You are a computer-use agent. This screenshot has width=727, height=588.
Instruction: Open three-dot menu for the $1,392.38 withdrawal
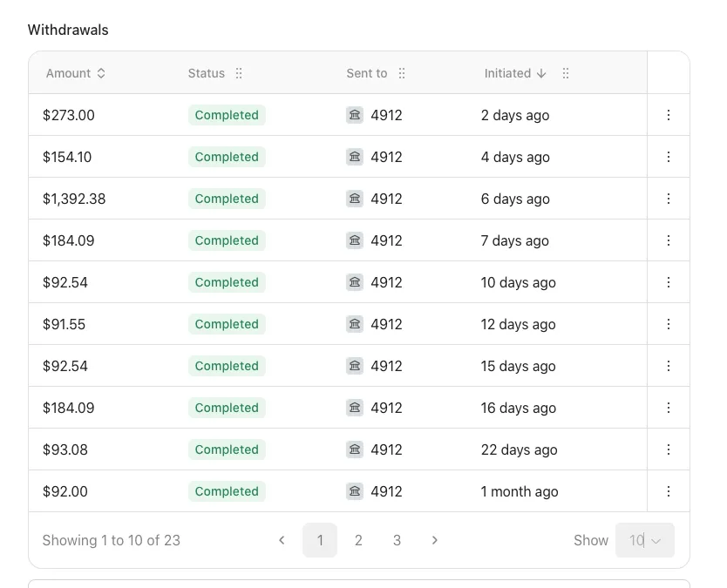point(669,199)
